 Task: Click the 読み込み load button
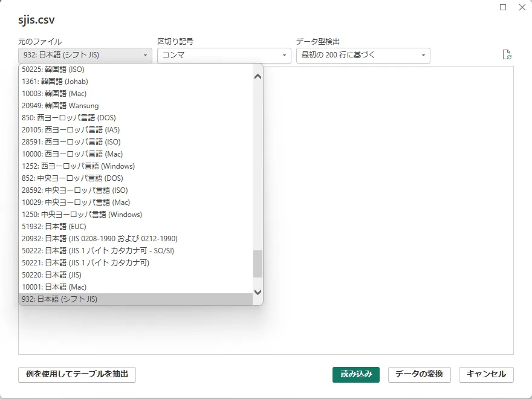click(x=356, y=375)
